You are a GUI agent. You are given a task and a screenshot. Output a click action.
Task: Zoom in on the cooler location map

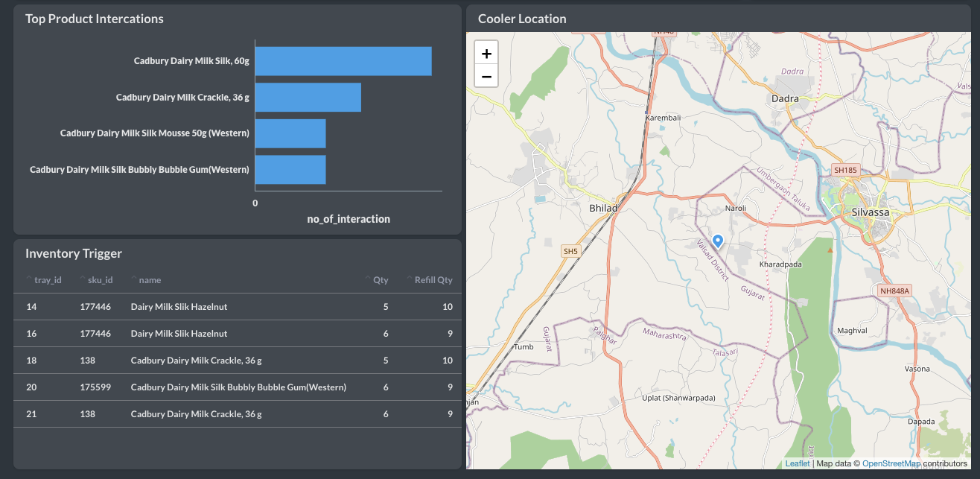coord(486,54)
